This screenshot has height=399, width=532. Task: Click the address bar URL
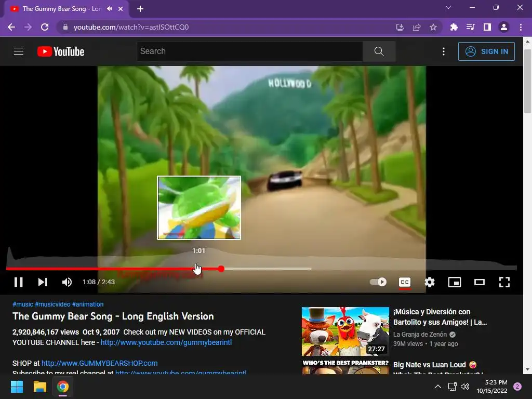tap(131, 27)
